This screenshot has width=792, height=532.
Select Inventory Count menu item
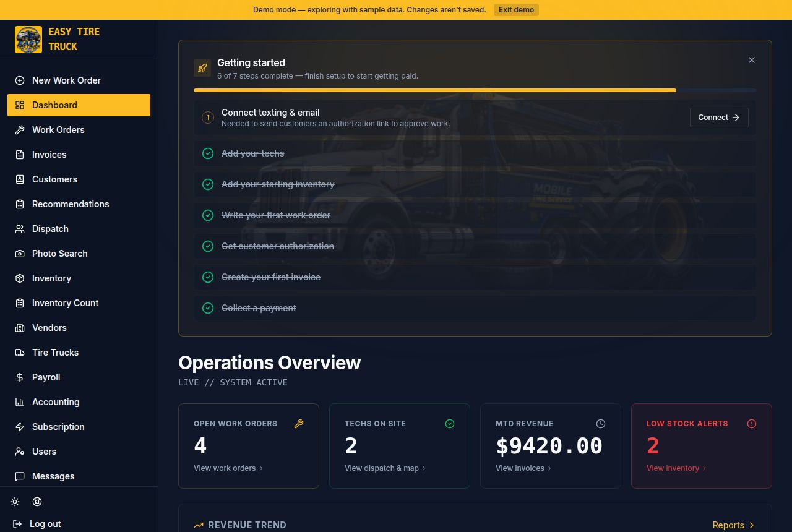pos(79,303)
